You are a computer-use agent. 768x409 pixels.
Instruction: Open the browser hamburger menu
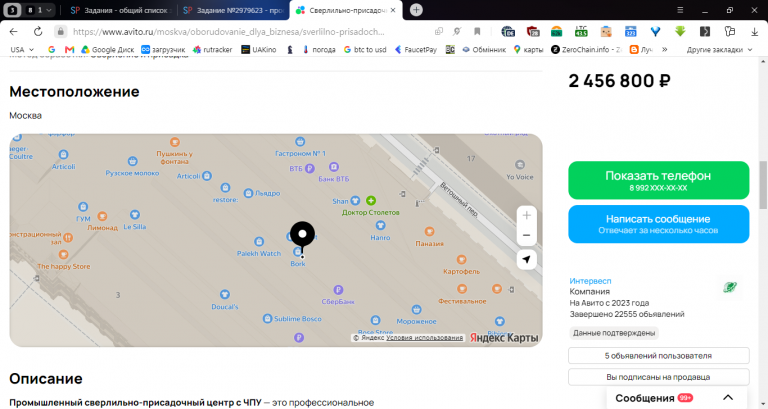coord(680,10)
